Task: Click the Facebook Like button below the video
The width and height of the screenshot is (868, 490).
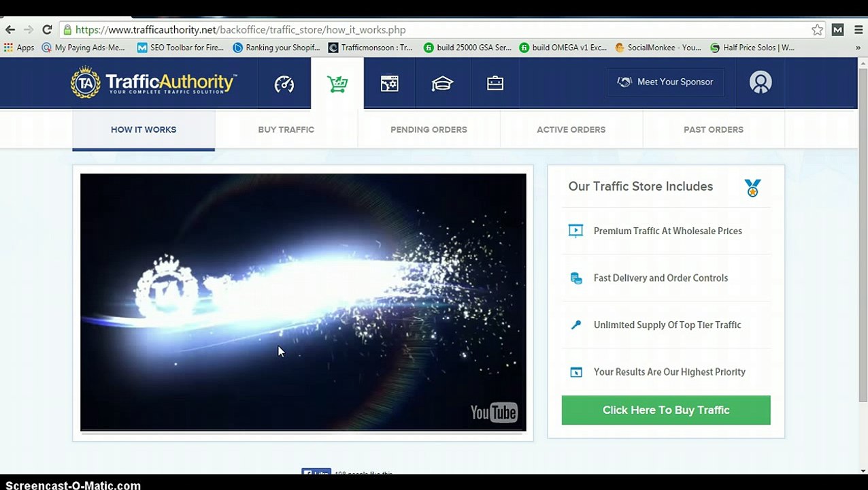Action: click(x=316, y=472)
